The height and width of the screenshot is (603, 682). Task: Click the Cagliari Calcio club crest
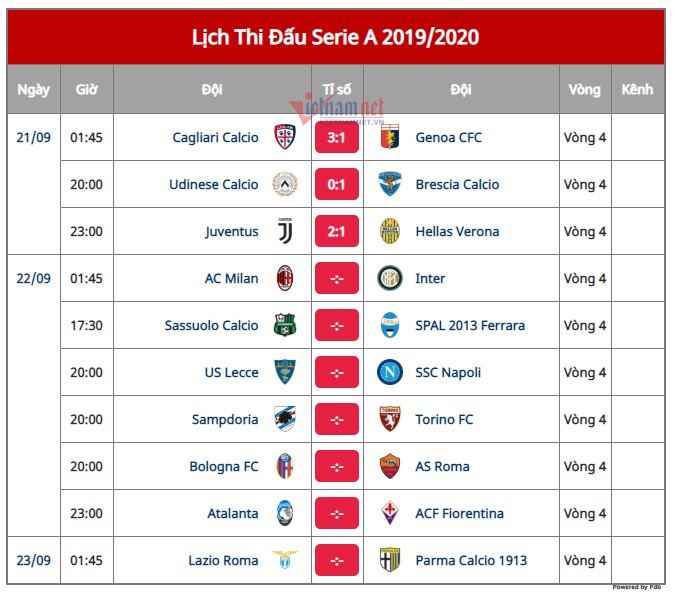[x=285, y=137]
